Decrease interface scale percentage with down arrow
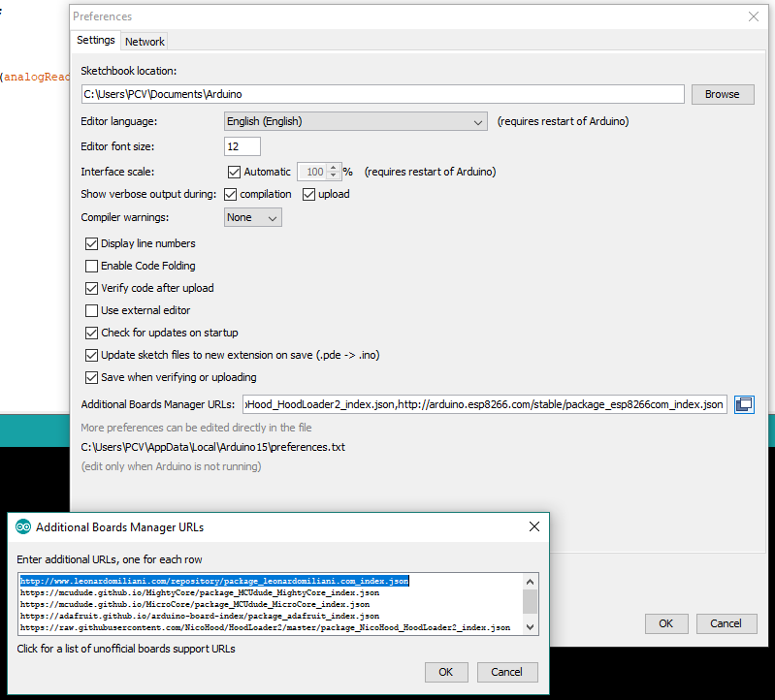 click(x=334, y=175)
